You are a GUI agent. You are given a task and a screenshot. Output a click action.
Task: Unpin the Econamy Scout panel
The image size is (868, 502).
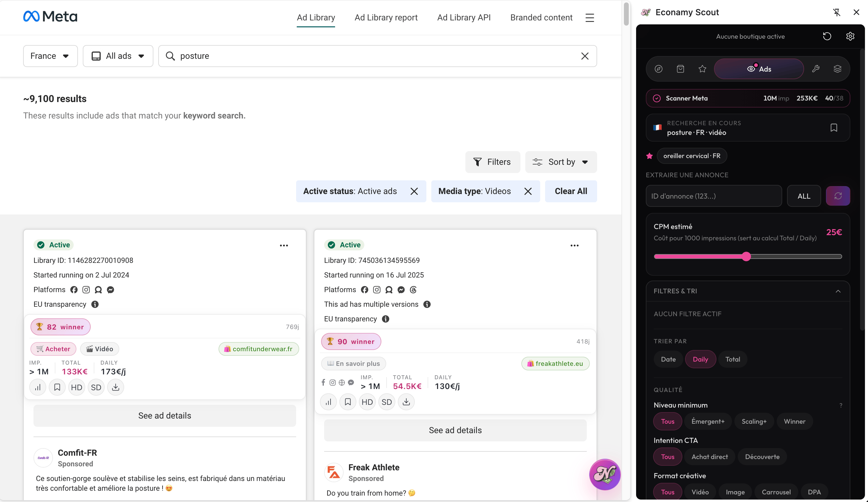837,12
